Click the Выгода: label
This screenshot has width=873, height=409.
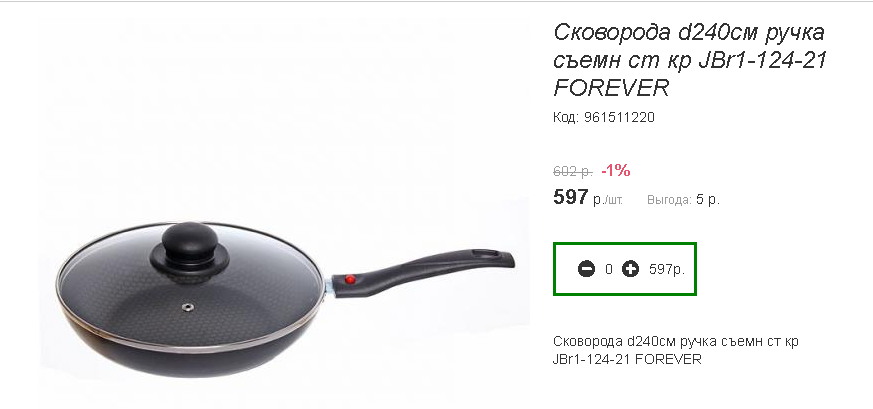click(669, 200)
